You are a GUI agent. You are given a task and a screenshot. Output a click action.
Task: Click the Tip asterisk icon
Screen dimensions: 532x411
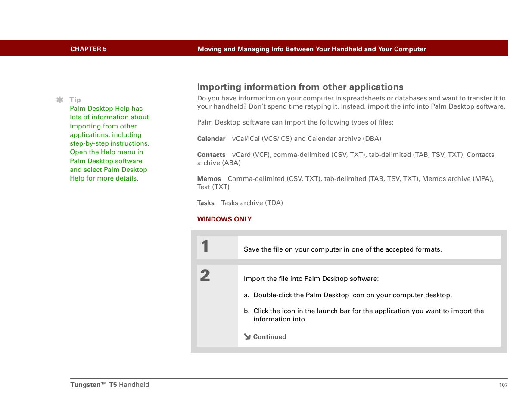point(60,100)
